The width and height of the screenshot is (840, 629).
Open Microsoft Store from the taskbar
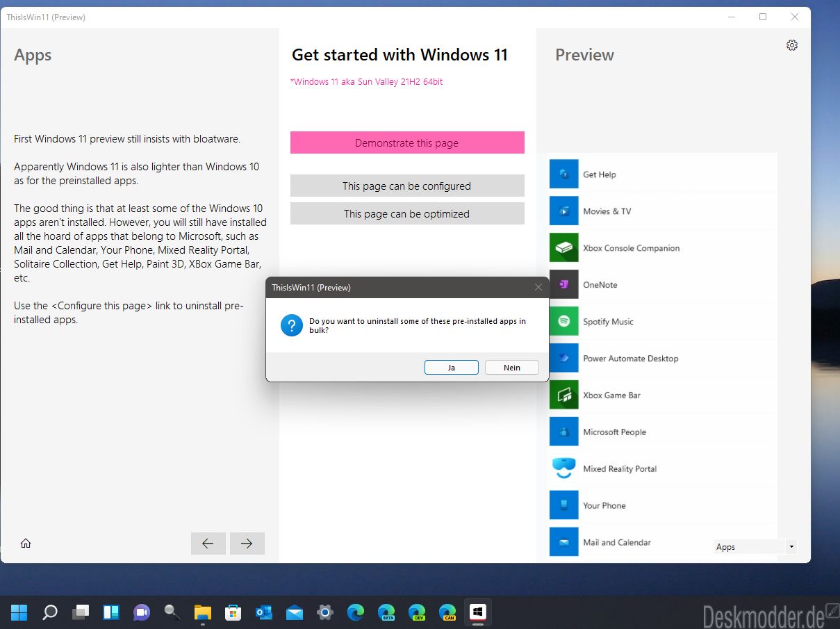pos(233,612)
